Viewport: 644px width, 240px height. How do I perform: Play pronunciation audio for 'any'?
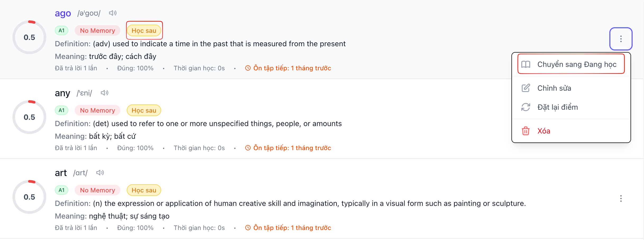pyautogui.click(x=105, y=93)
